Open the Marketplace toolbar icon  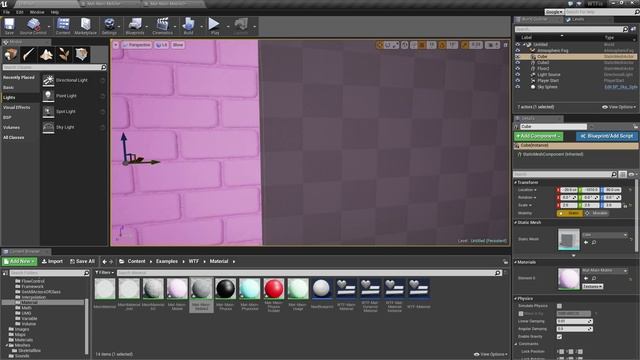(x=85, y=26)
